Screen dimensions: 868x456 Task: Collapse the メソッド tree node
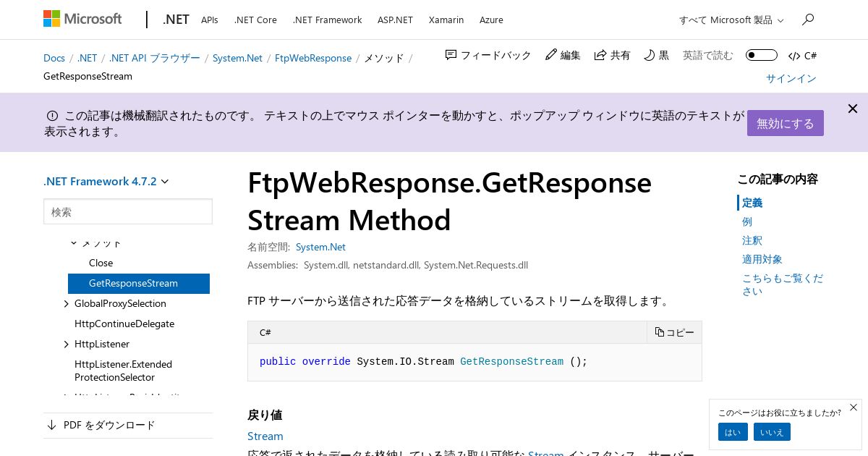(74, 242)
